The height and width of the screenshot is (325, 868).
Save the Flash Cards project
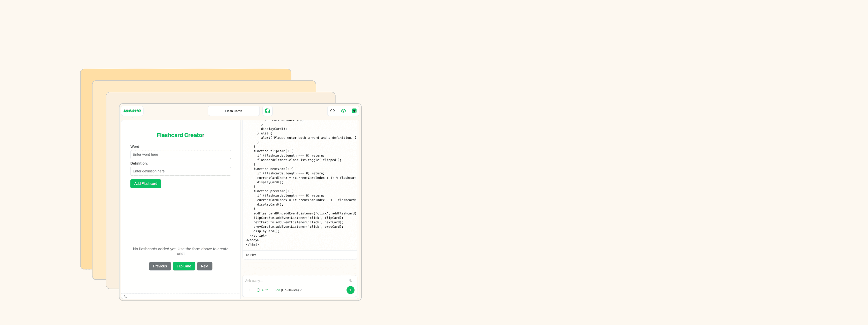pos(267,111)
